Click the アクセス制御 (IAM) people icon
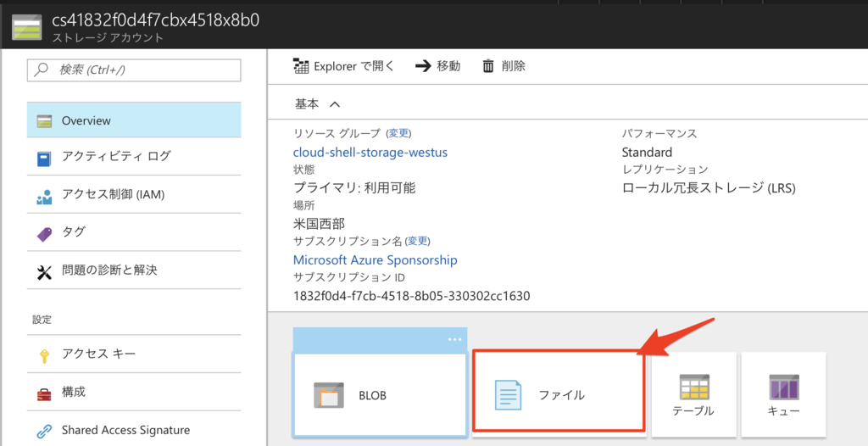This screenshot has width=868, height=446. pos(44,196)
